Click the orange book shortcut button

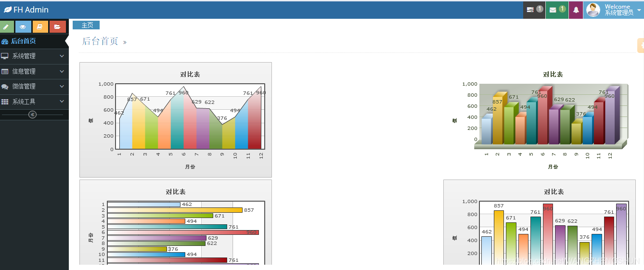pyautogui.click(x=40, y=27)
